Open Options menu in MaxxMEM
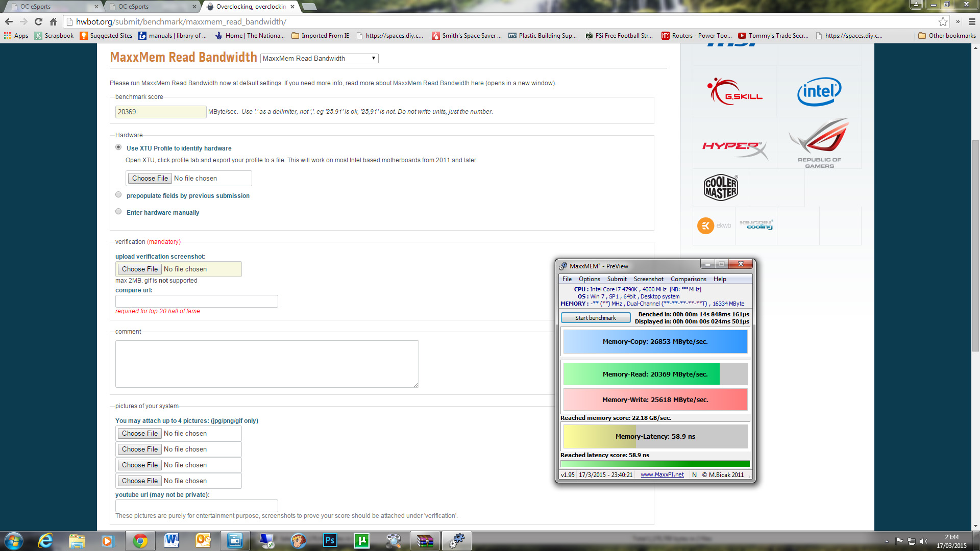This screenshot has width=980, height=551. click(x=590, y=279)
